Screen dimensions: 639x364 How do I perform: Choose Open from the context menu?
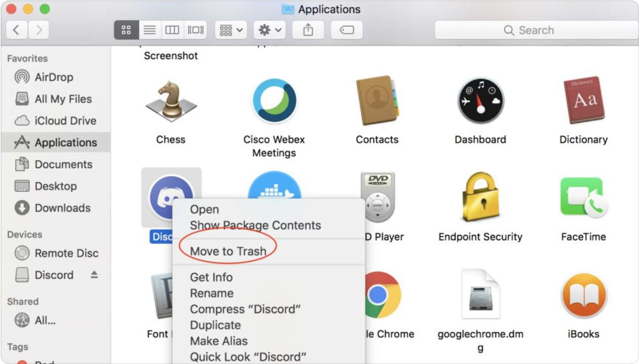tap(269, 210)
